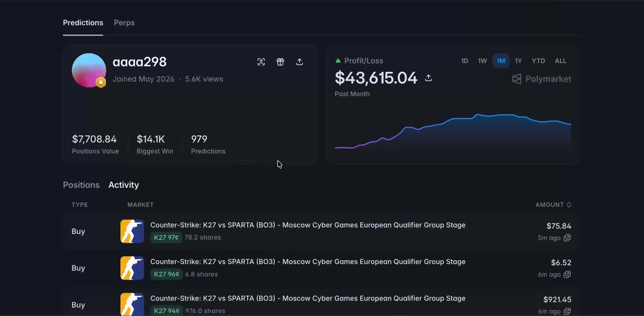Choose the 1Y chart range
This screenshot has width=644, height=316.
[x=518, y=61]
